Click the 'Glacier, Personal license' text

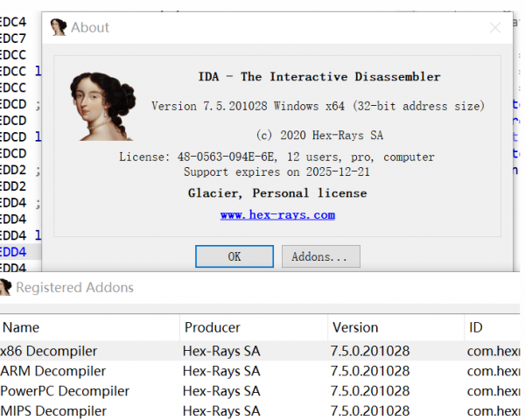pos(277,193)
